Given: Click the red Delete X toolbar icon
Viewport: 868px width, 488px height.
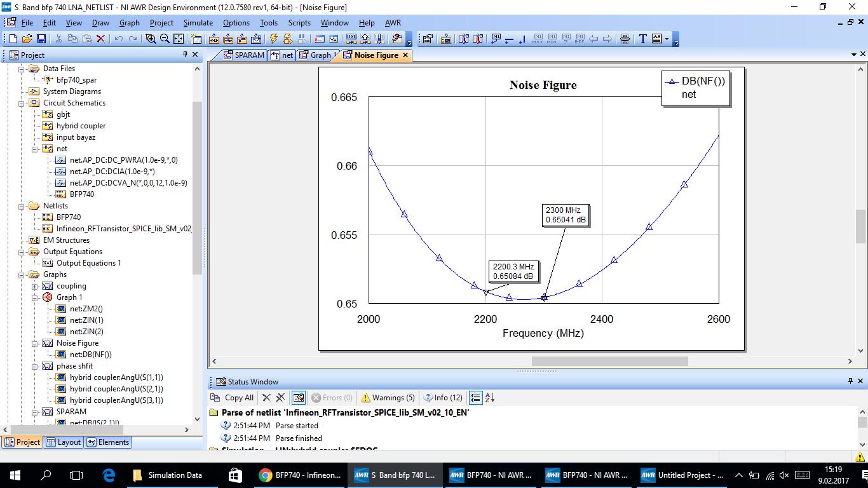Looking at the screenshot, I should pos(100,39).
